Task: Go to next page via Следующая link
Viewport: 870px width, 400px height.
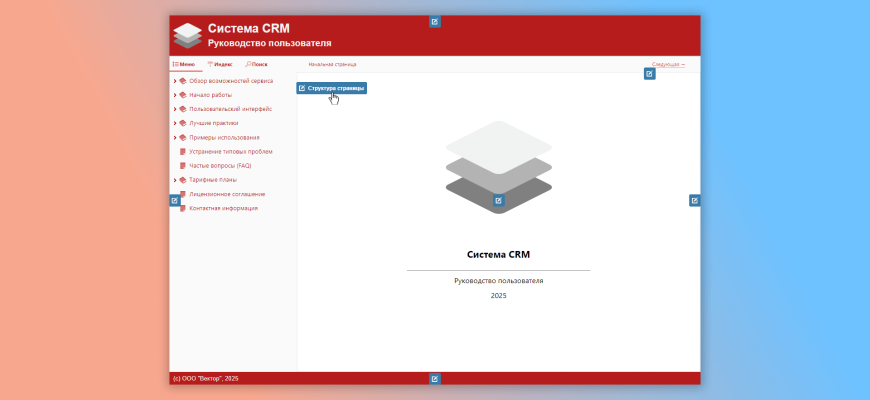Action: pos(668,64)
